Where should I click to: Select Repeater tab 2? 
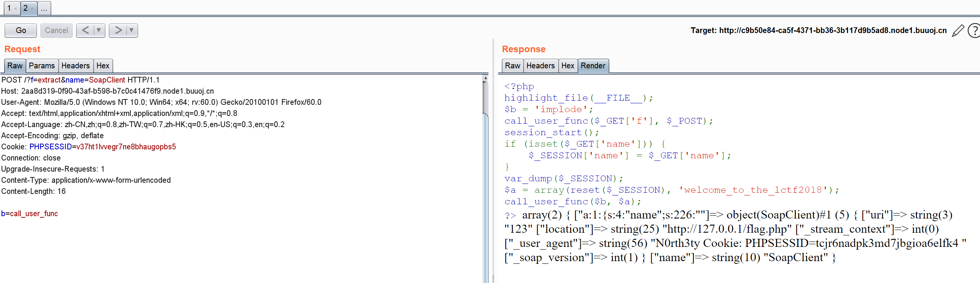[x=26, y=8]
